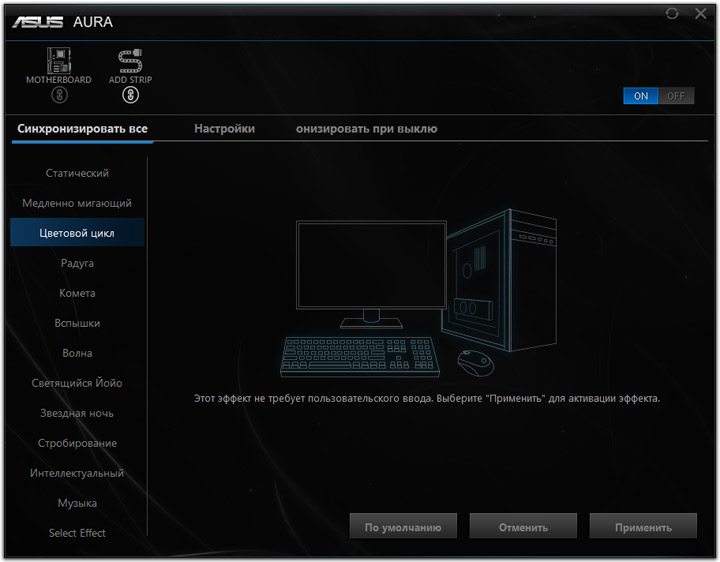The image size is (720, 562).
Task: Click the Отменить button
Action: [523, 527]
